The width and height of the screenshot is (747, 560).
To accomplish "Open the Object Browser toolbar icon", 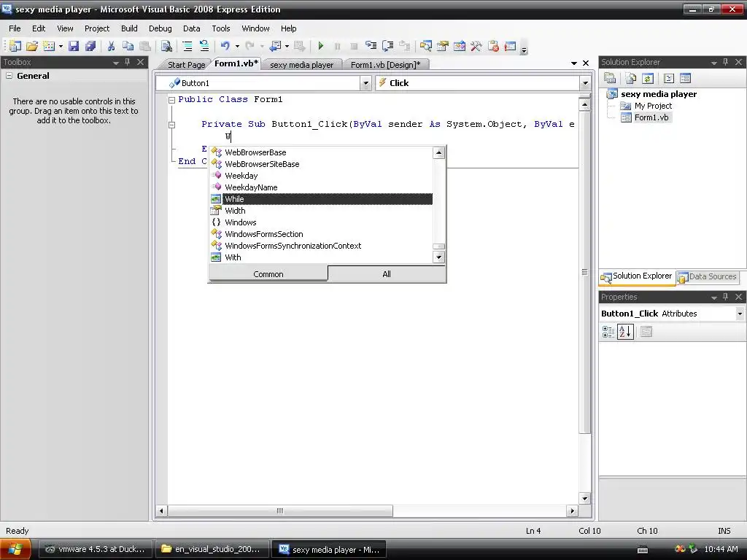I will pyautogui.click(x=460, y=46).
